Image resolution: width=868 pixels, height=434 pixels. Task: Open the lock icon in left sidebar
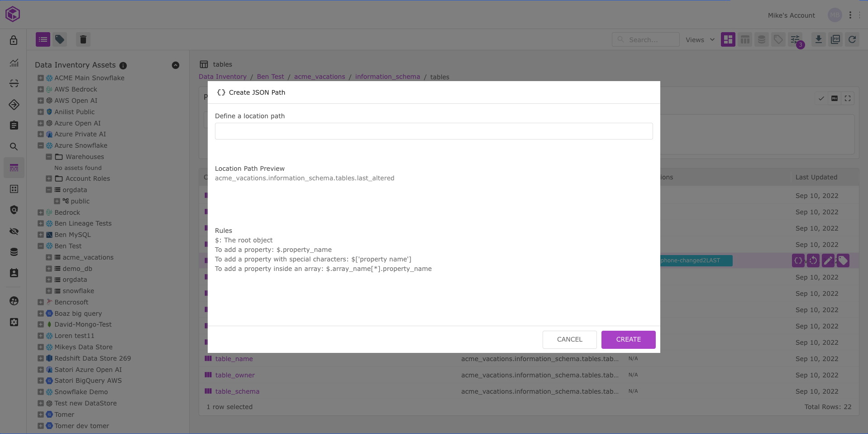click(14, 40)
